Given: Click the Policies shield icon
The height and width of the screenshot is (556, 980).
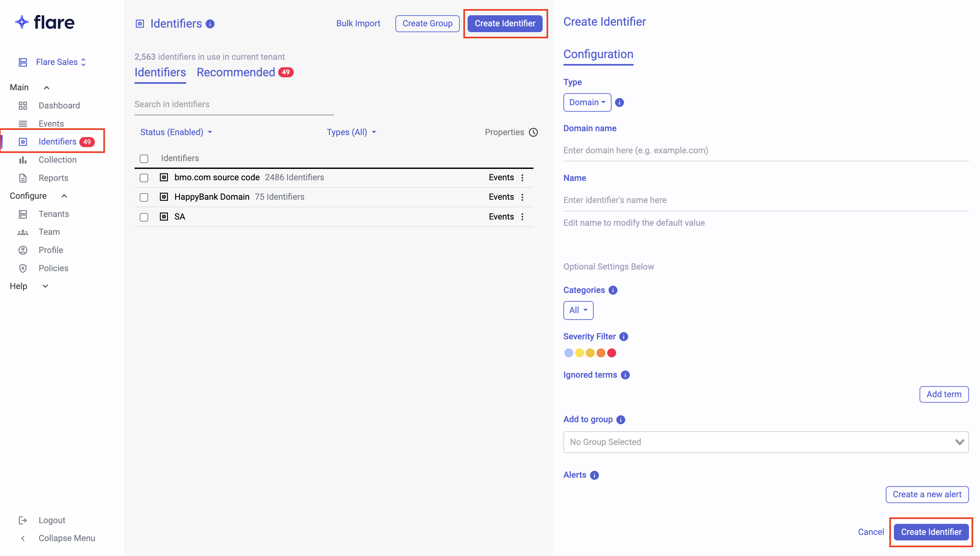Looking at the screenshot, I should (x=23, y=268).
